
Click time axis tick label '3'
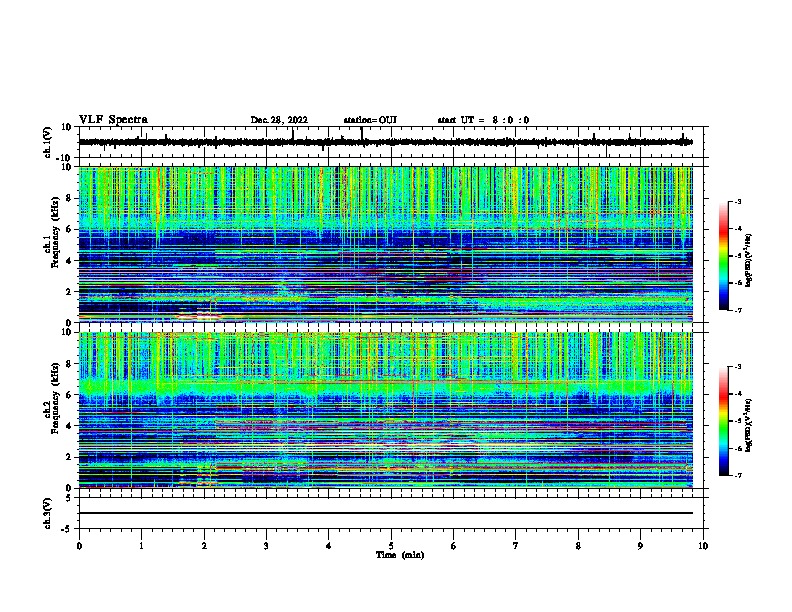tap(266, 546)
